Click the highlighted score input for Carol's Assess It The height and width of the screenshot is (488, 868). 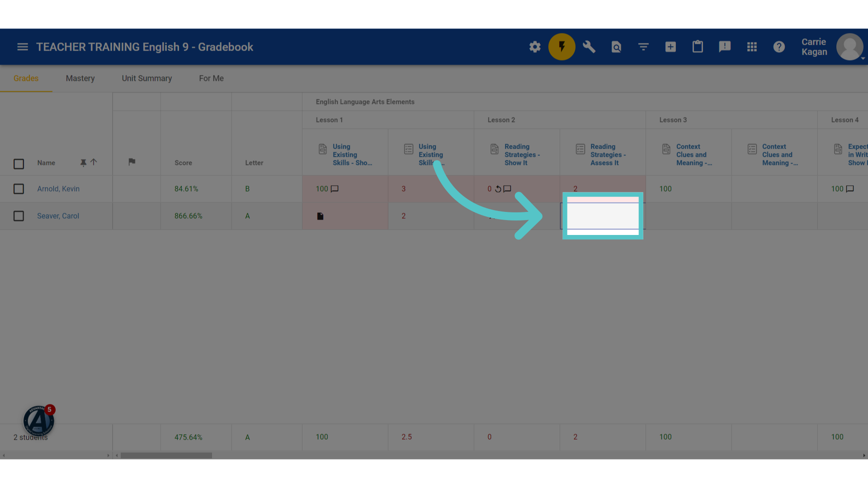coord(603,216)
